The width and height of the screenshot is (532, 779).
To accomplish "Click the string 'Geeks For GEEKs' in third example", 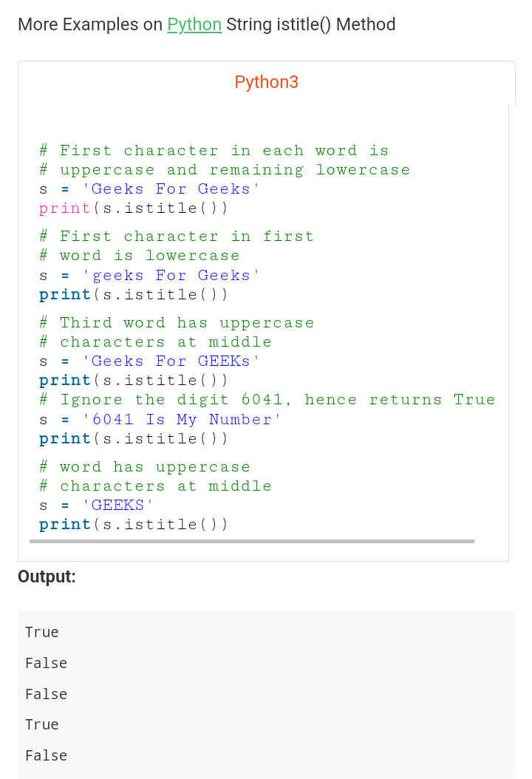I will (x=171, y=361).
